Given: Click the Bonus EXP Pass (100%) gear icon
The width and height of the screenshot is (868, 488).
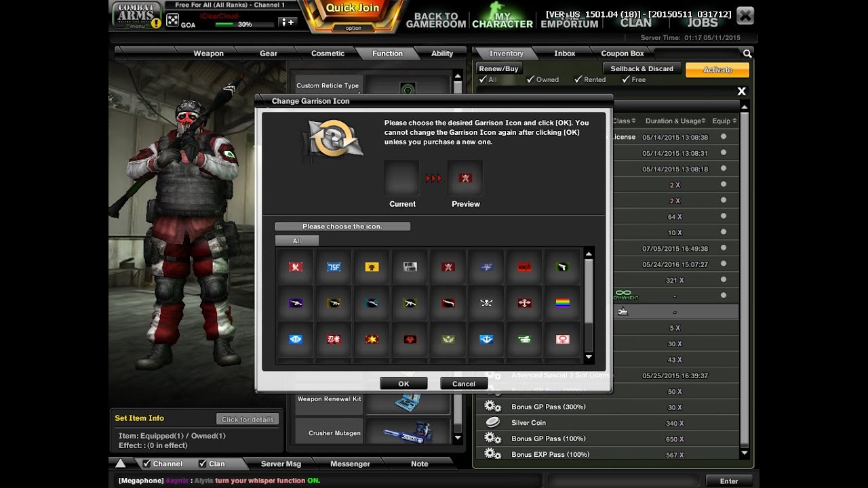Looking at the screenshot, I should [492, 454].
